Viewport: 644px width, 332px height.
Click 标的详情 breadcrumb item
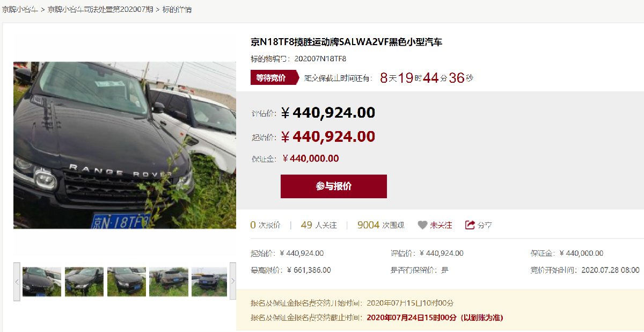[177, 10]
